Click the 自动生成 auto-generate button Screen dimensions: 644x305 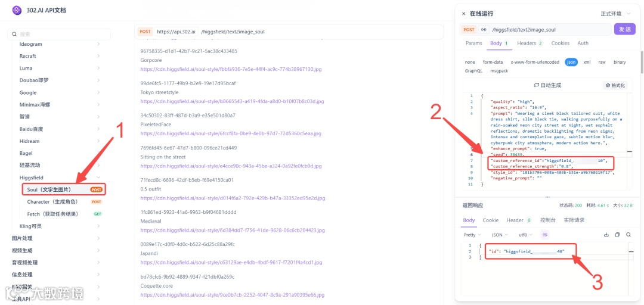(x=547, y=85)
